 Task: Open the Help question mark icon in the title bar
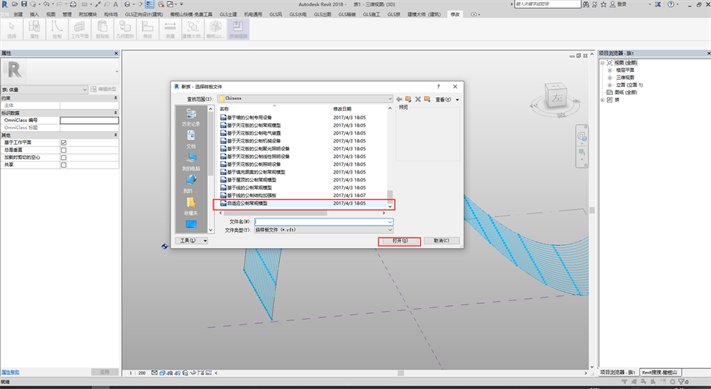coord(671,4)
